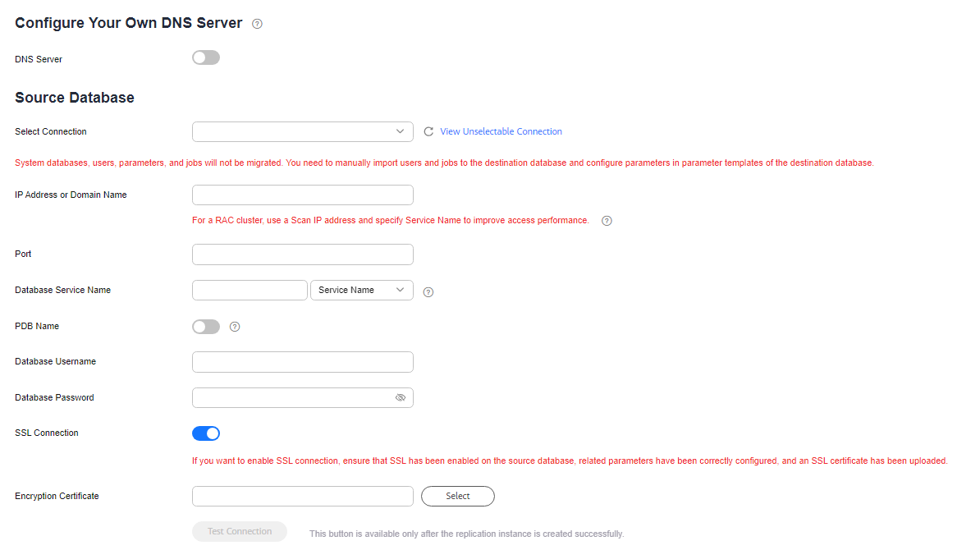Image resolution: width=980 pixels, height=550 pixels.
Task: Disable the SSL Connection toggle
Action: coord(206,433)
